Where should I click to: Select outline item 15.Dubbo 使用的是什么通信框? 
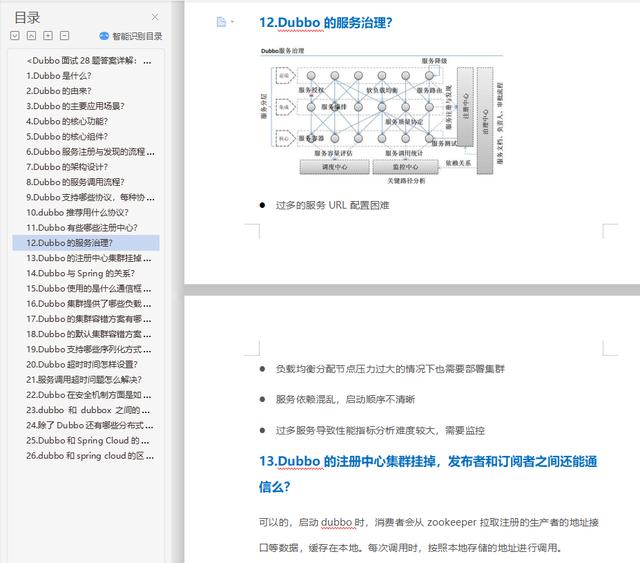coord(89,288)
